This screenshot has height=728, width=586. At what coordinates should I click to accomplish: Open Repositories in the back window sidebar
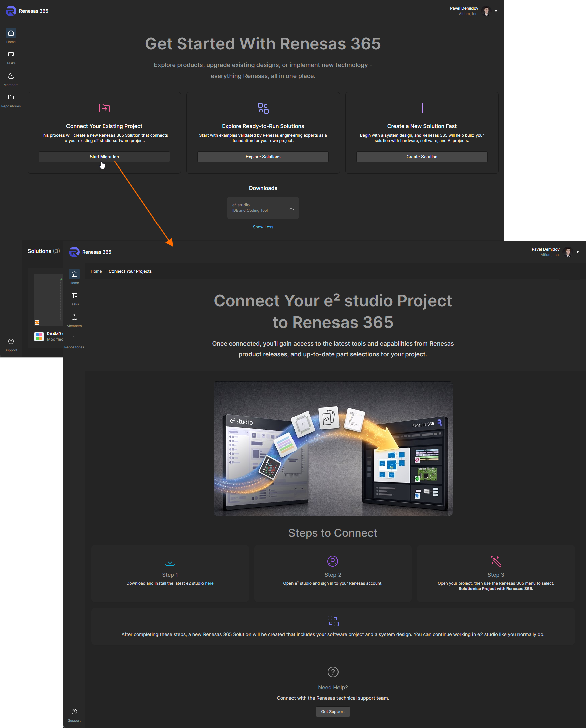(11, 101)
